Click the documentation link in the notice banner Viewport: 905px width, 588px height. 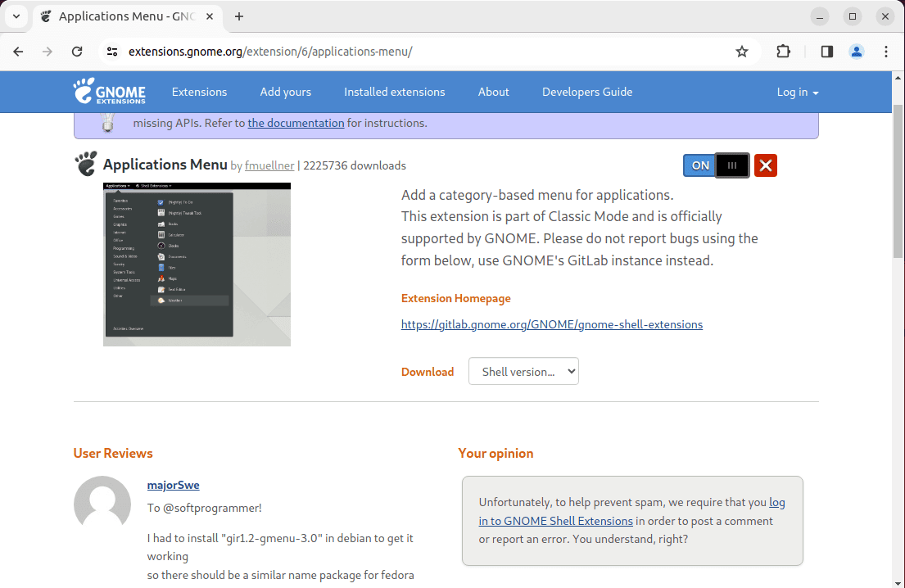pyautogui.click(x=296, y=122)
